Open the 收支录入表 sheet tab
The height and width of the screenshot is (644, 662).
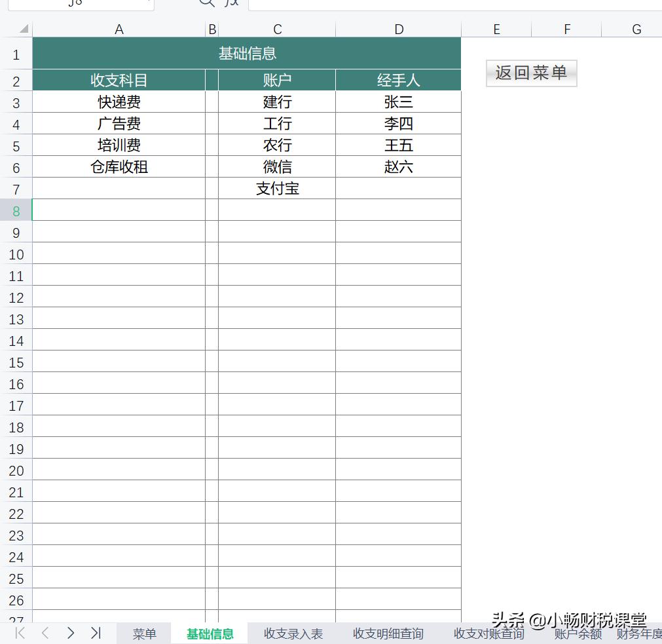pyautogui.click(x=293, y=633)
